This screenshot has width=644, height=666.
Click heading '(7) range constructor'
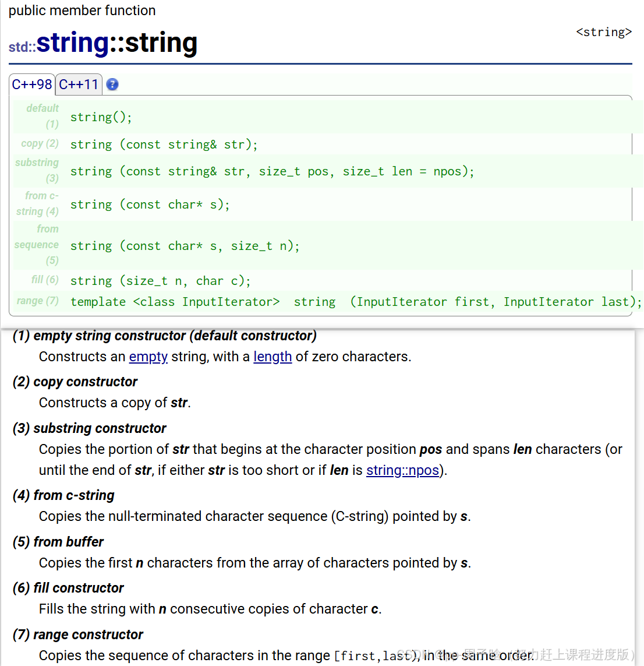(x=77, y=635)
